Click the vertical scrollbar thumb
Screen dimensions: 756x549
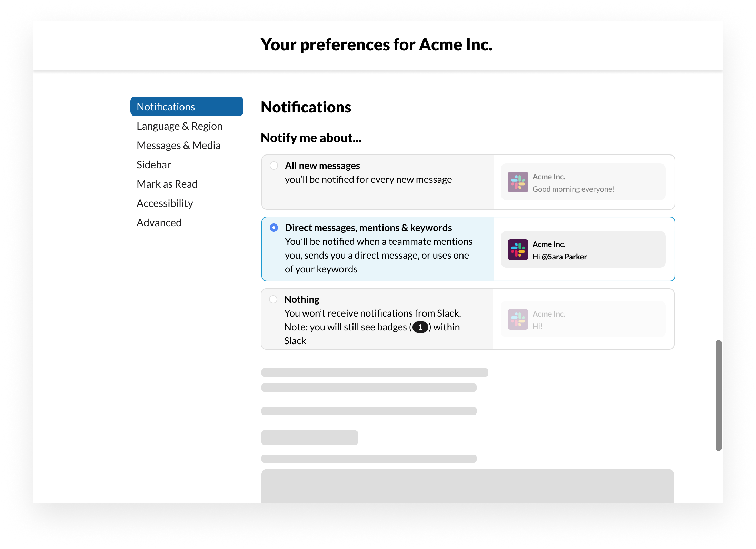[x=718, y=395]
